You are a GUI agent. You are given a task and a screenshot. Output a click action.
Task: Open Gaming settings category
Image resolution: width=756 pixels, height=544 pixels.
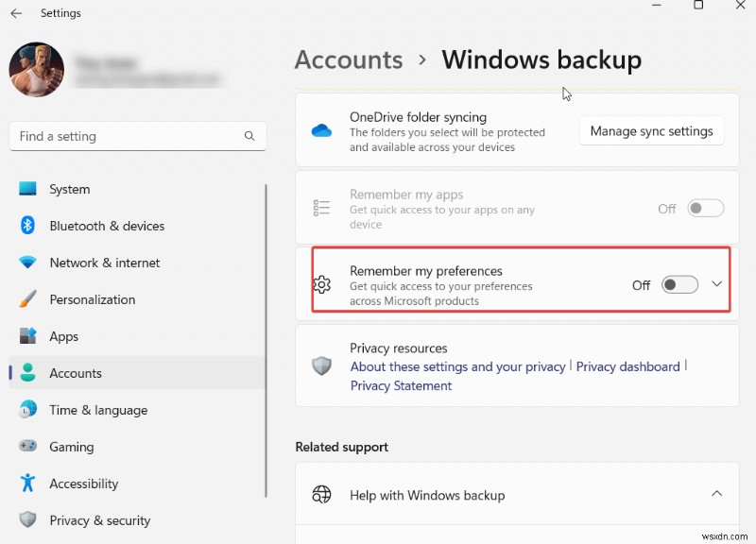pos(137,446)
